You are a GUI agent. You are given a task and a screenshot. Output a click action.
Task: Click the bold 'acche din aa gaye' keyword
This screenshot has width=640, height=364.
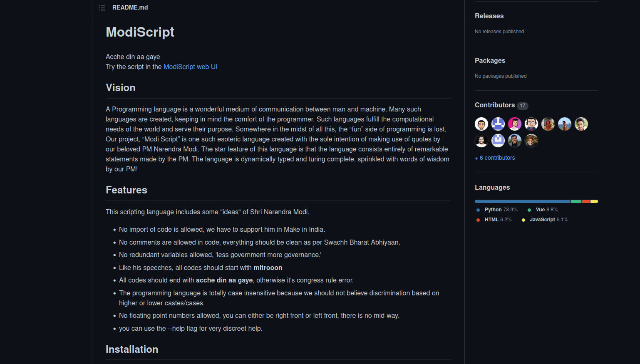tap(224, 280)
